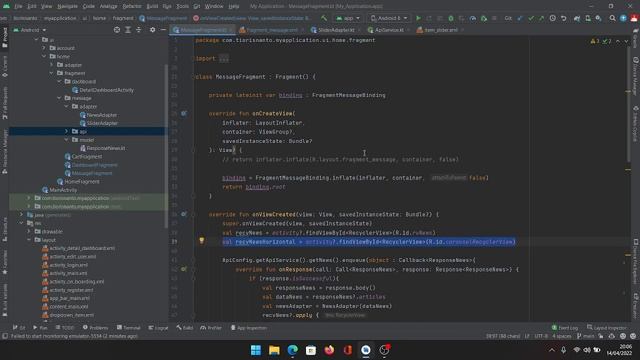Select DetailDashboardActivity in tree
This screenshot has width=640, height=360.
point(103,90)
